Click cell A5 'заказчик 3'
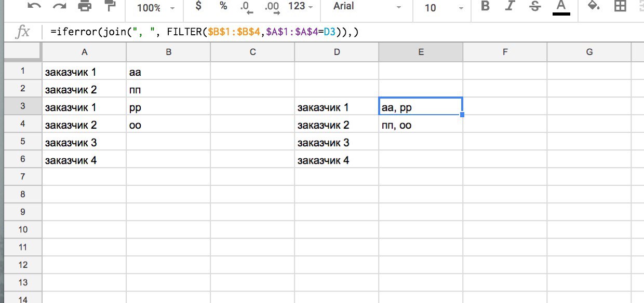644x303 pixels. [x=84, y=143]
